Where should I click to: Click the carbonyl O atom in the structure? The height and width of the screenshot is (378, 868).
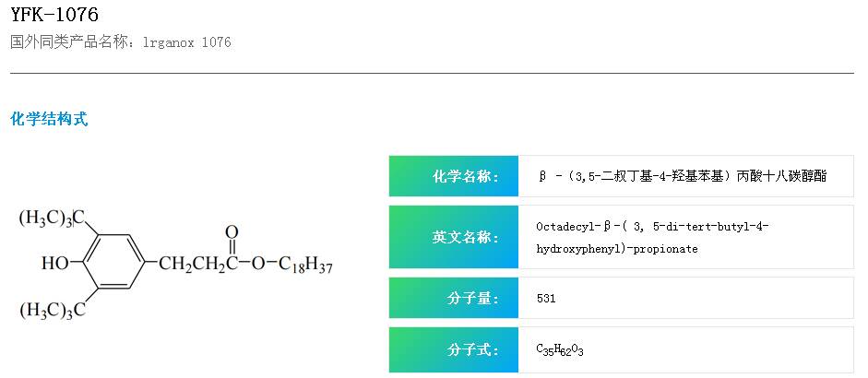(x=231, y=231)
